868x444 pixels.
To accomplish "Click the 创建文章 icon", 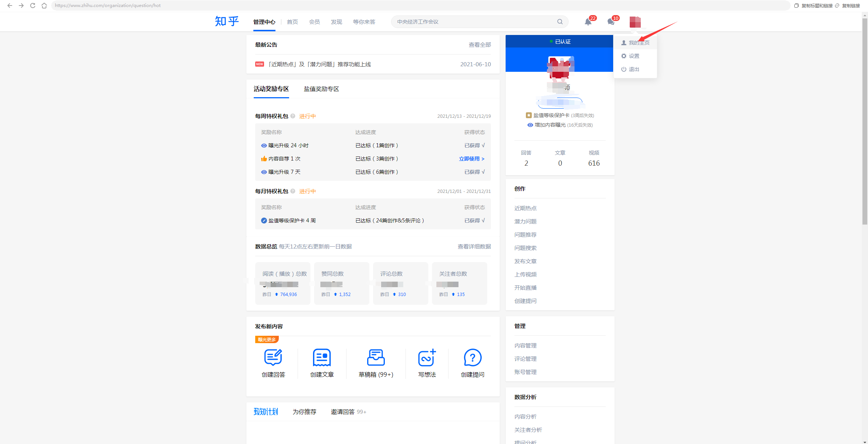I will click(x=321, y=357).
